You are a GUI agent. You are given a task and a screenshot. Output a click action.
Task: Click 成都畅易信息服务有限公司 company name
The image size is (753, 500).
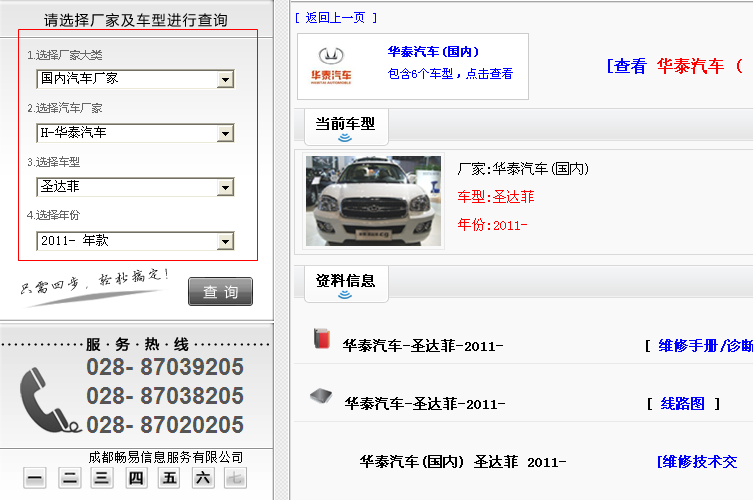166,457
